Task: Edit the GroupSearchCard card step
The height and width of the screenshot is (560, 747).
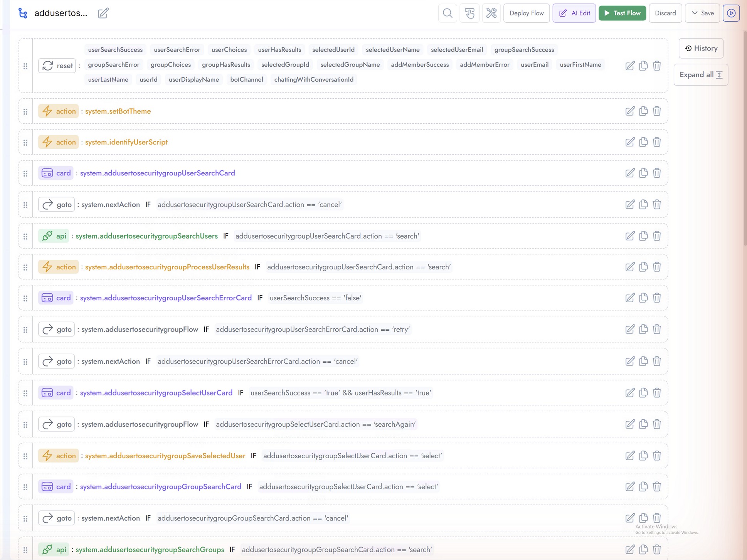Action: tap(630, 486)
